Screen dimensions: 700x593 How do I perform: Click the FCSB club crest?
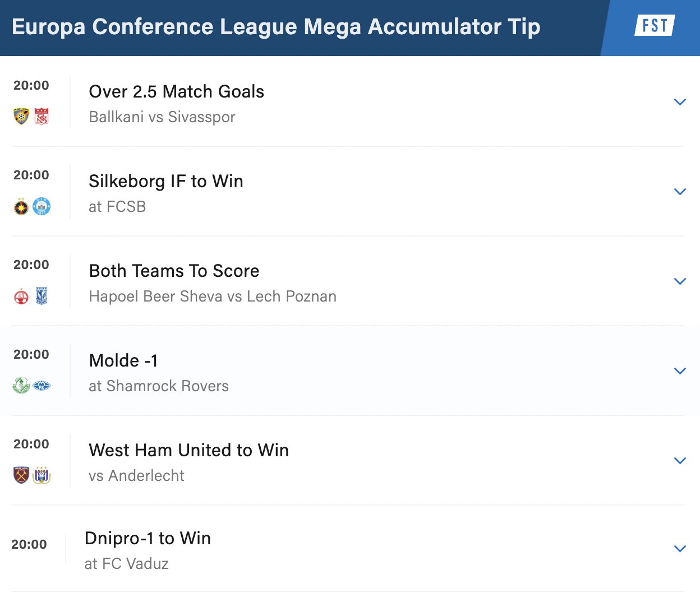(x=21, y=206)
